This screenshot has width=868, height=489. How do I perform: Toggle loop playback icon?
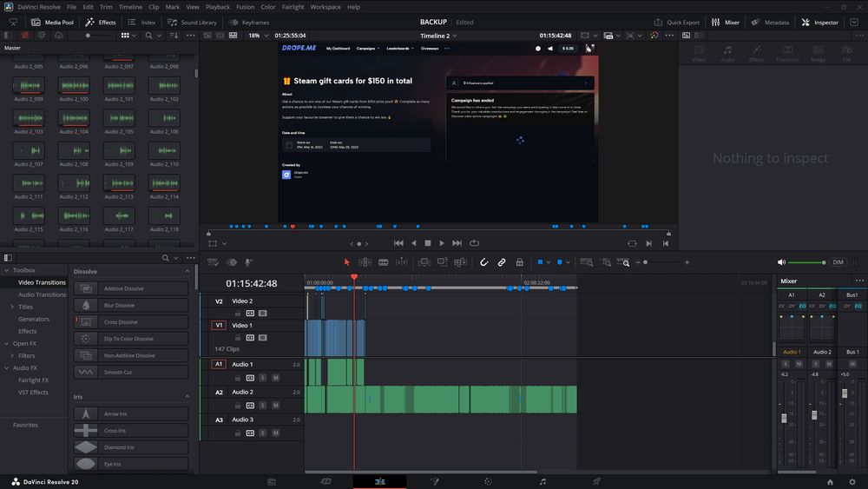pyautogui.click(x=475, y=243)
